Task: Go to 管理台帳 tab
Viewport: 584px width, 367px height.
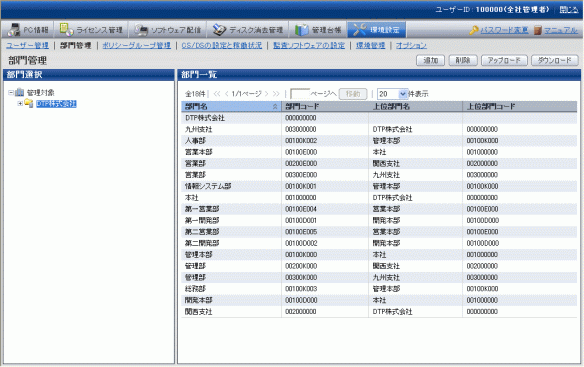Action: click(x=318, y=30)
